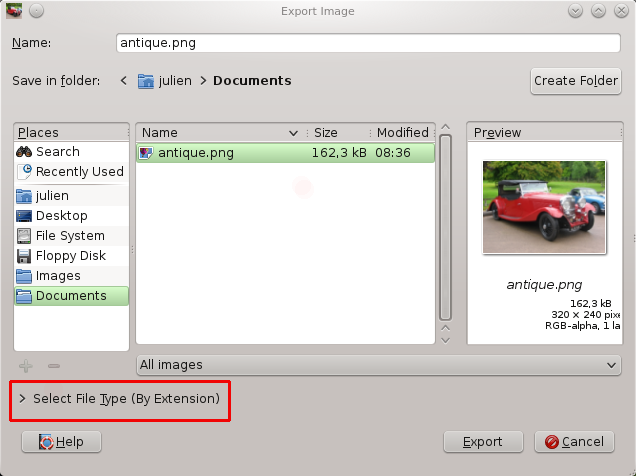Click the Floppy Disk icon
636x476 pixels.
tap(24, 256)
